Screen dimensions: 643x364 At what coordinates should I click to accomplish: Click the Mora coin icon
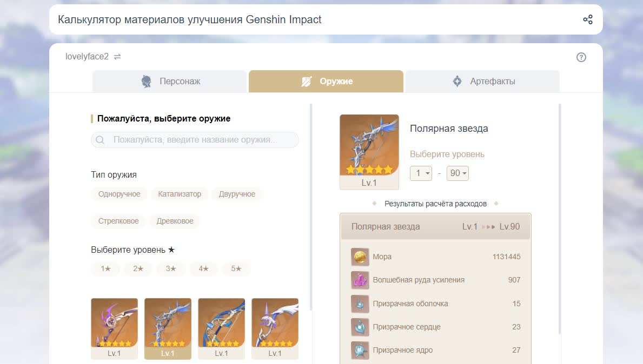click(360, 257)
